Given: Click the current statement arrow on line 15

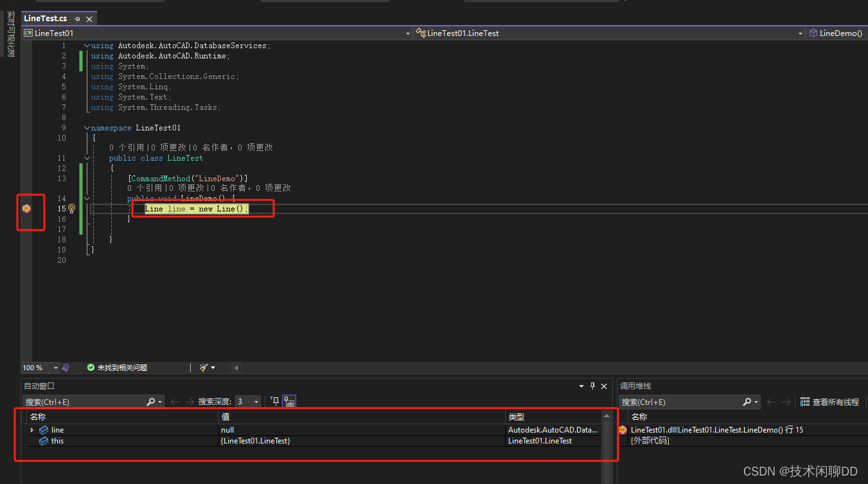Looking at the screenshot, I should (x=26, y=208).
